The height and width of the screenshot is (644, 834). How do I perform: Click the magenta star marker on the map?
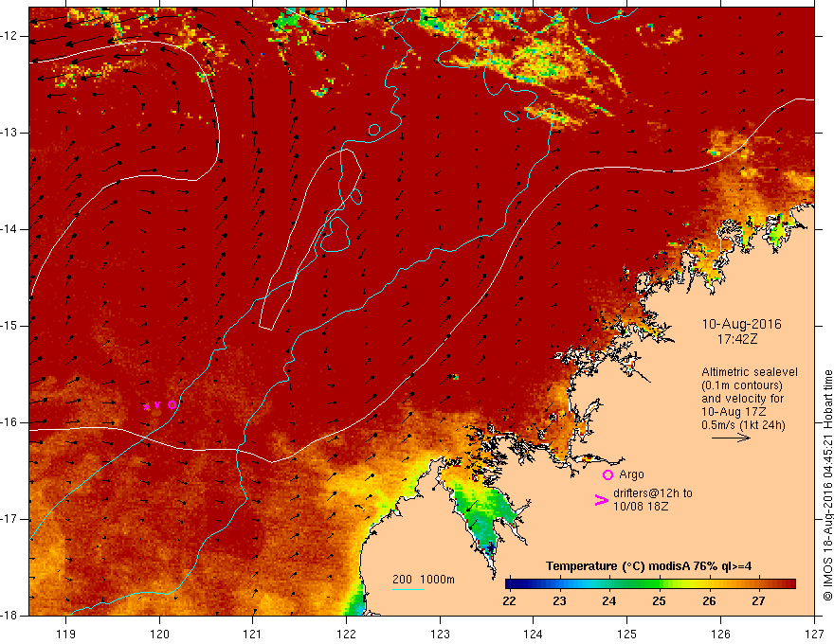tap(147, 406)
